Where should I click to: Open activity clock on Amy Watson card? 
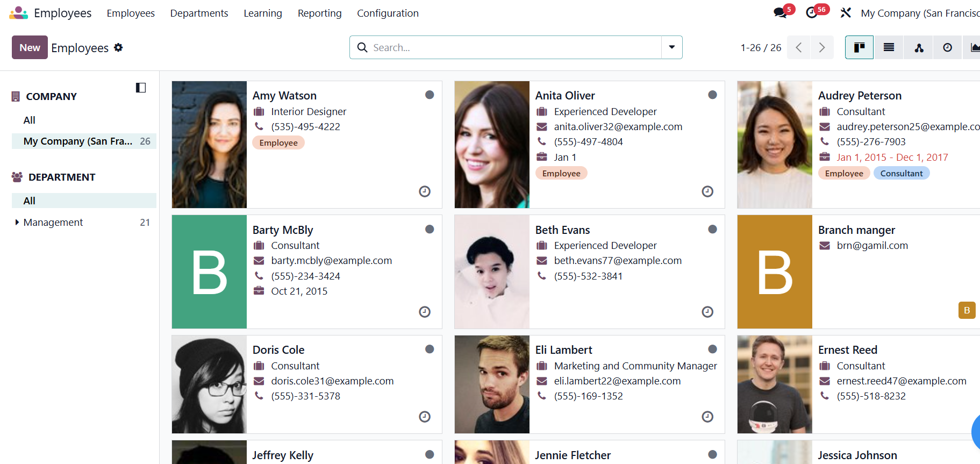(425, 191)
